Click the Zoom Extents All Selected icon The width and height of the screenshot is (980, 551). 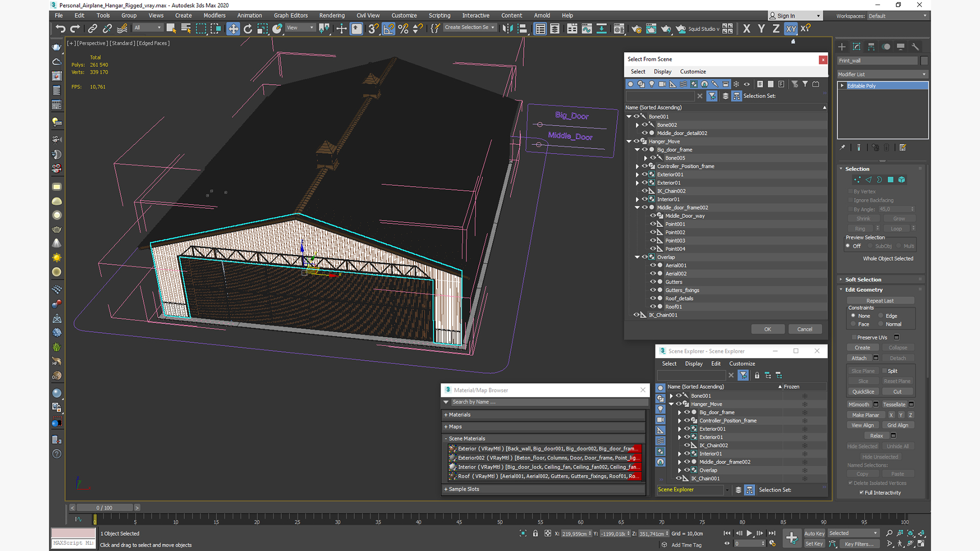click(x=922, y=533)
